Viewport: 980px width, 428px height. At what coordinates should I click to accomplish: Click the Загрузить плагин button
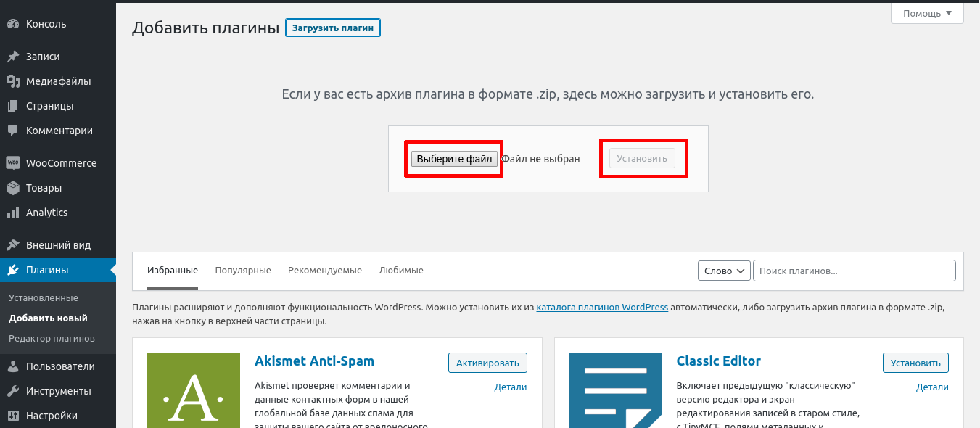[333, 28]
